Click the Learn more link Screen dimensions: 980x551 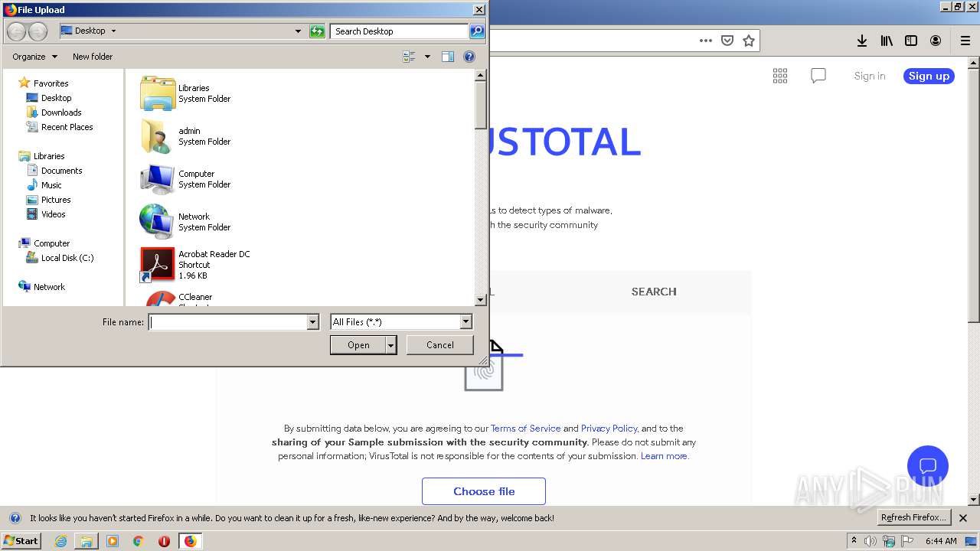pyautogui.click(x=664, y=456)
